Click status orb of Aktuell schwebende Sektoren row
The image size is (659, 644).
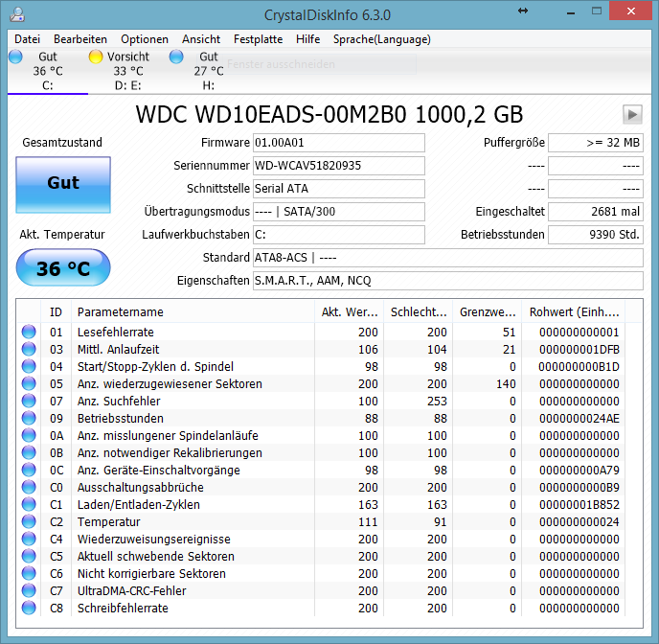[29, 556]
